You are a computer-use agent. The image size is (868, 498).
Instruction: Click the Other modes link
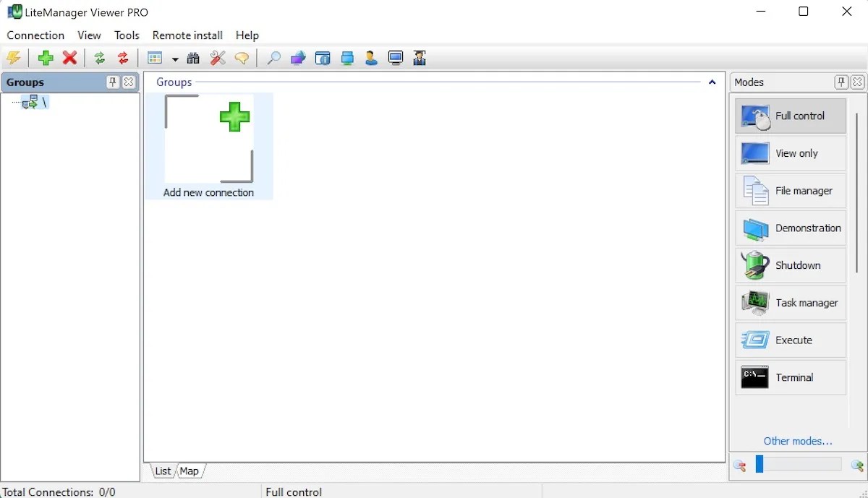point(798,441)
